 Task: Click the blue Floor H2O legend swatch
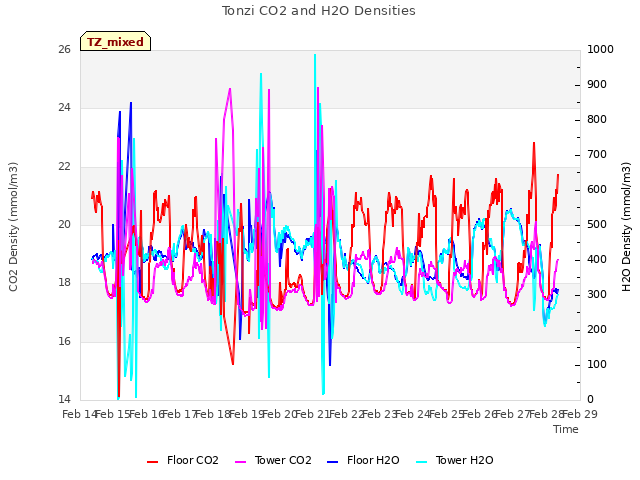pyautogui.click(x=333, y=462)
